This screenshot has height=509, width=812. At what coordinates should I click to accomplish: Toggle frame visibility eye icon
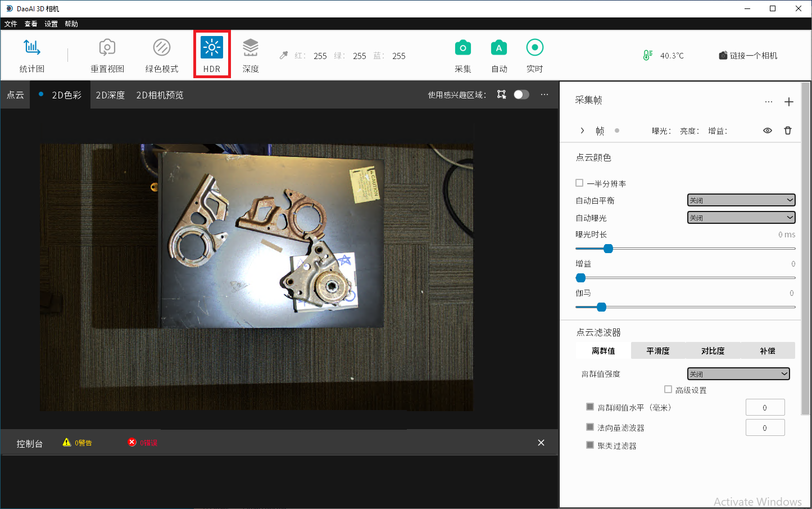click(x=768, y=130)
